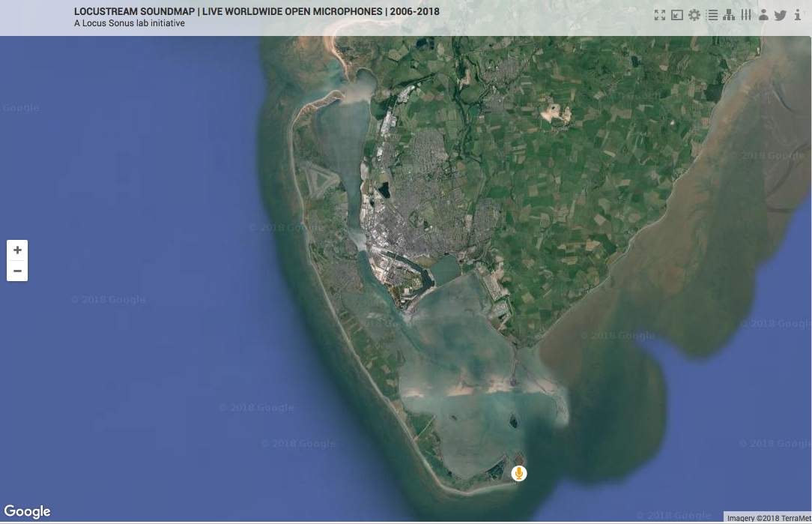Open the stream list icon
The height and width of the screenshot is (524, 812).
point(712,15)
